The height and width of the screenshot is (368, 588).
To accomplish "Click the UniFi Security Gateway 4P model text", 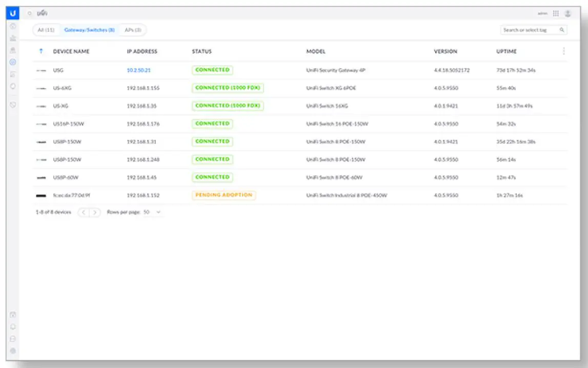I will click(336, 70).
